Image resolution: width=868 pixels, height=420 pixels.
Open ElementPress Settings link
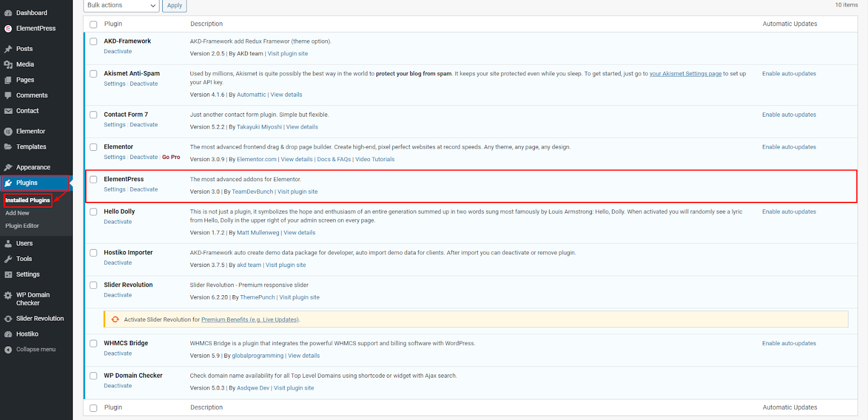coord(114,189)
